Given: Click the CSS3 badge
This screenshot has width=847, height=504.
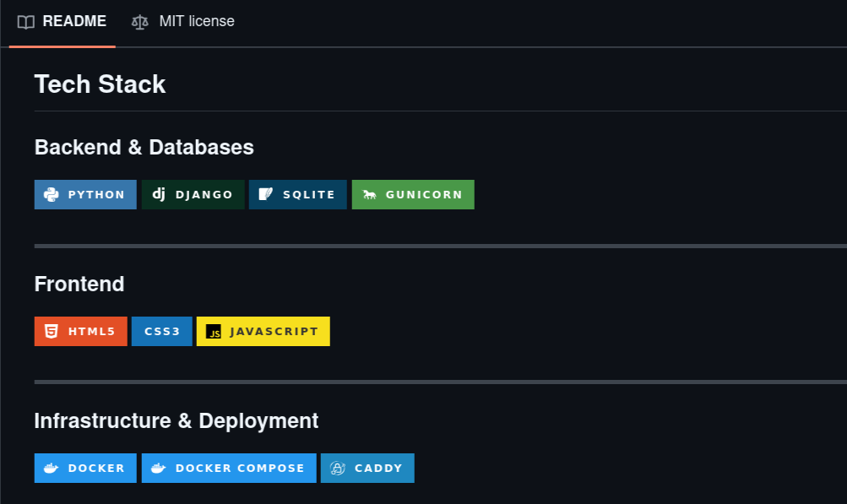Looking at the screenshot, I should pyautogui.click(x=161, y=331).
